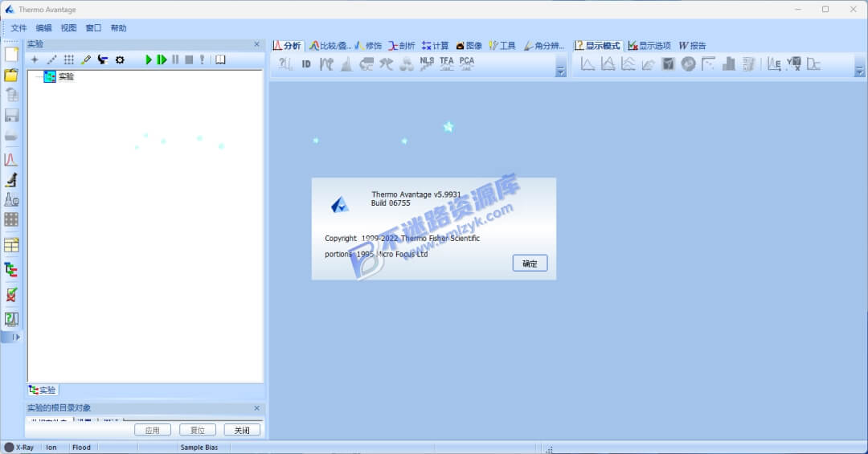The image size is (868, 454).
Task: Click the point (star) tool in experiment toolbar
Action: coord(35,59)
